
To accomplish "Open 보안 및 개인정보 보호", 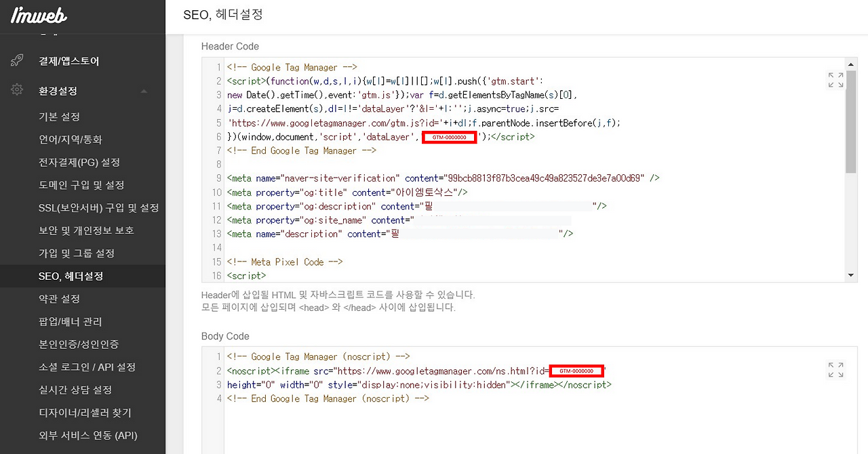I will pyautogui.click(x=86, y=230).
